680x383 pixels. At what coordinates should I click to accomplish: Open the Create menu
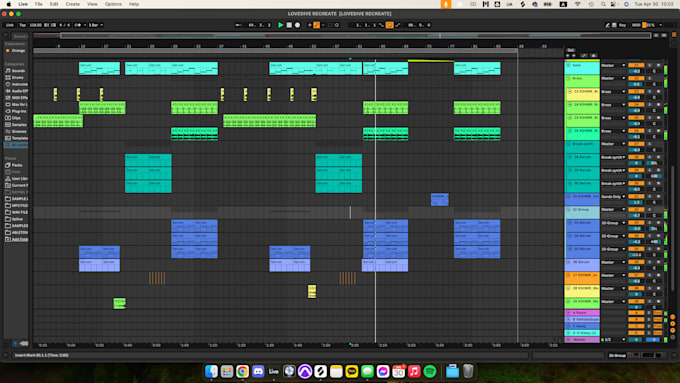coord(72,4)
